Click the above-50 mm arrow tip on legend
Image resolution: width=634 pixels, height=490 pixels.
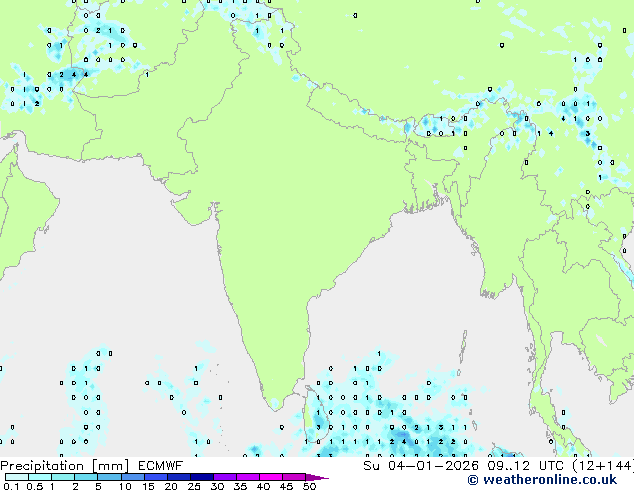(317, 478)
